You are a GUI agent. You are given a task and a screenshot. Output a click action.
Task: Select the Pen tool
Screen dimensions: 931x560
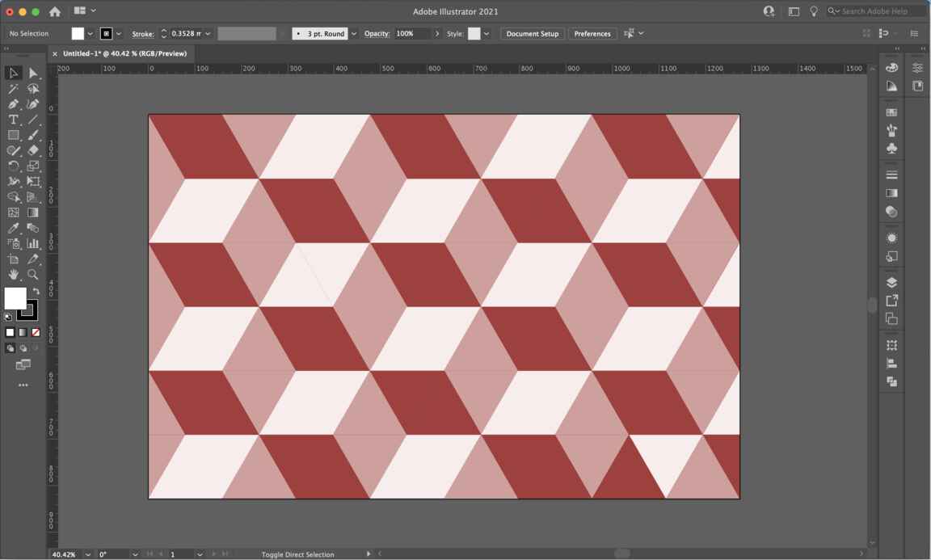13,104
